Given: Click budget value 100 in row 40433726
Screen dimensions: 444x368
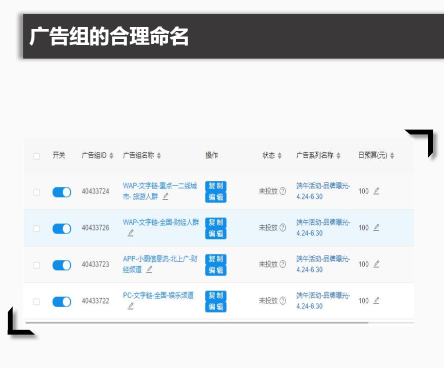Looking at the screenshot, I should coord(364,228).
